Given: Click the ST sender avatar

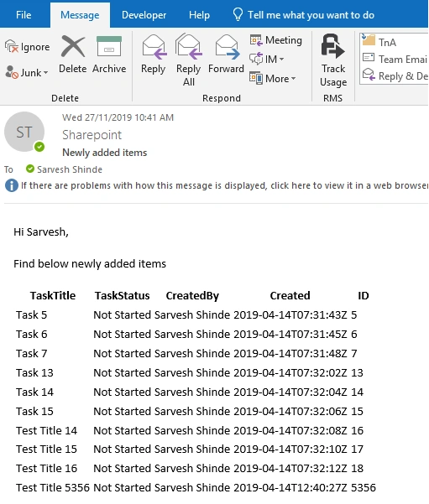Looking at the screenshot, I should pos(24,132).
